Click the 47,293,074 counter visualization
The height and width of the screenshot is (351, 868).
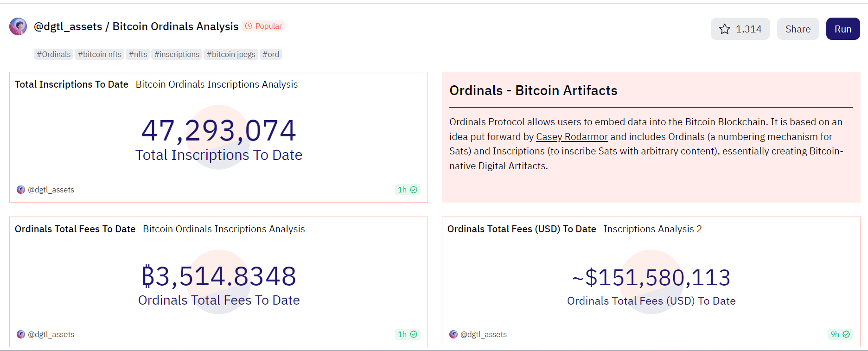tap(218, 130)
